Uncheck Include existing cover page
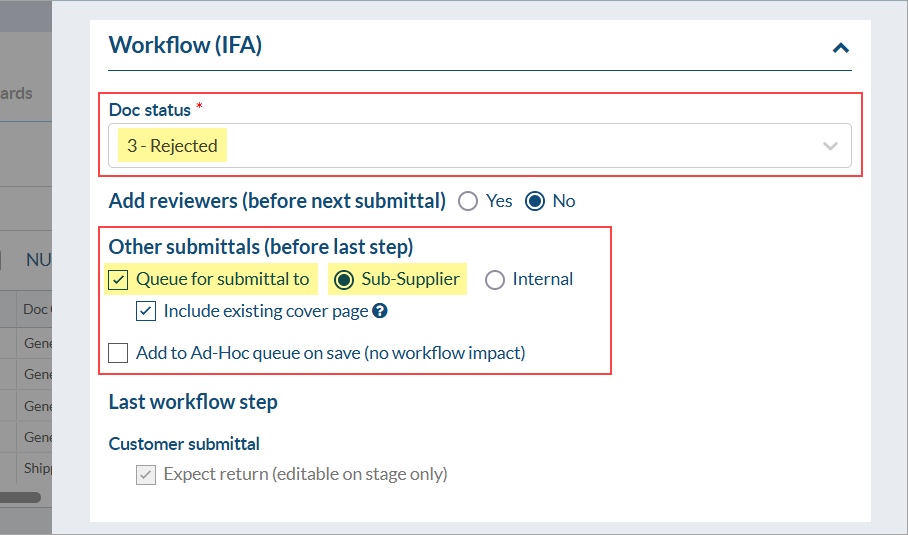The height and width of the screenshot is (535, 908). (146, 311)
